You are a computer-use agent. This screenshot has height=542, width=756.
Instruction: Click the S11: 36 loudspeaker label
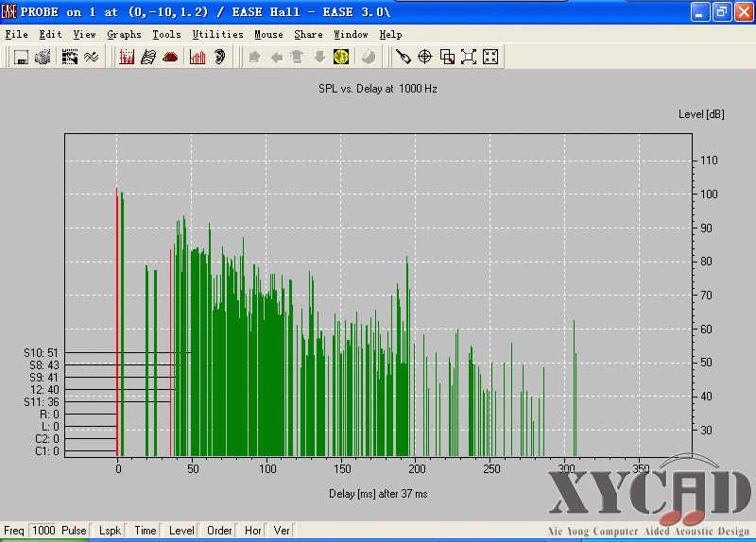point(41,402)
